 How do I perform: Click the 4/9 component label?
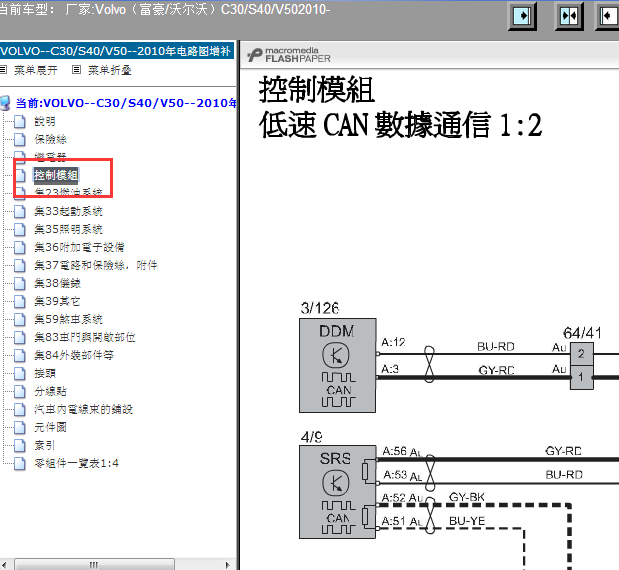(311, 437)
